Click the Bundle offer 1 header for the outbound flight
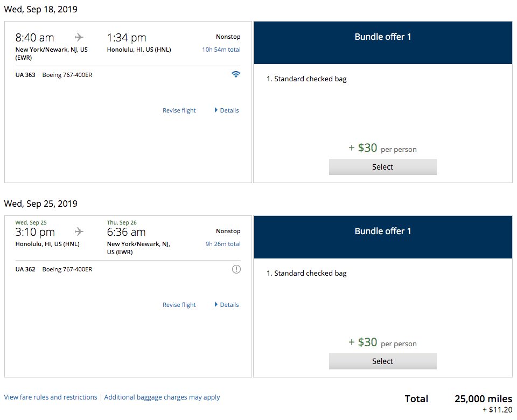This screenshot has width=517, height=420. coord(382,37)
